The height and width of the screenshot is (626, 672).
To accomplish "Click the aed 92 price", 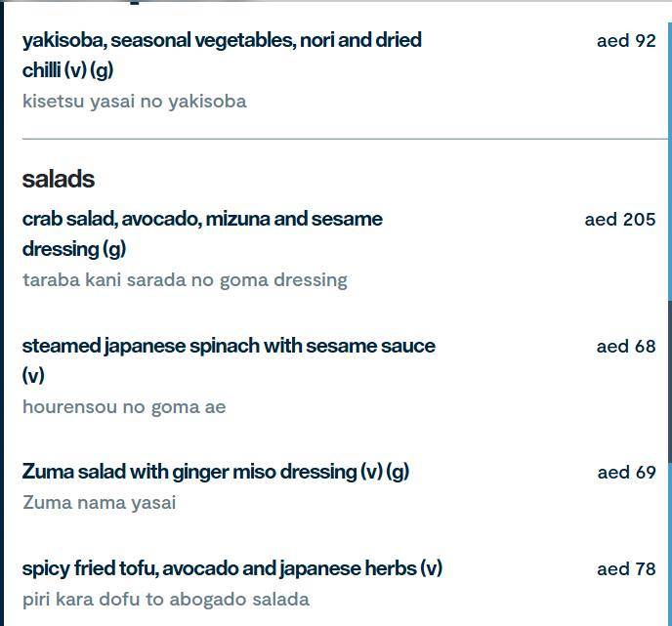I will point(626,41).
